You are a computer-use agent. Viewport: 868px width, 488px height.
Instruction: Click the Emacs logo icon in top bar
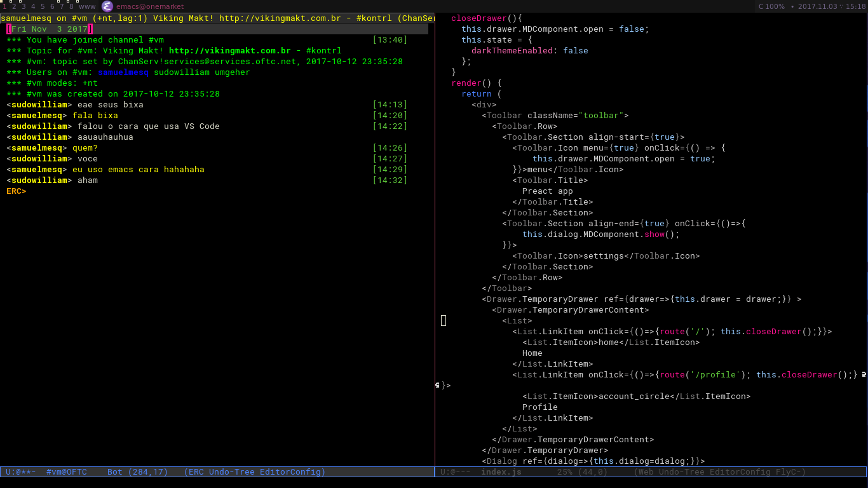pyautogui.click(x=107, y=6)
